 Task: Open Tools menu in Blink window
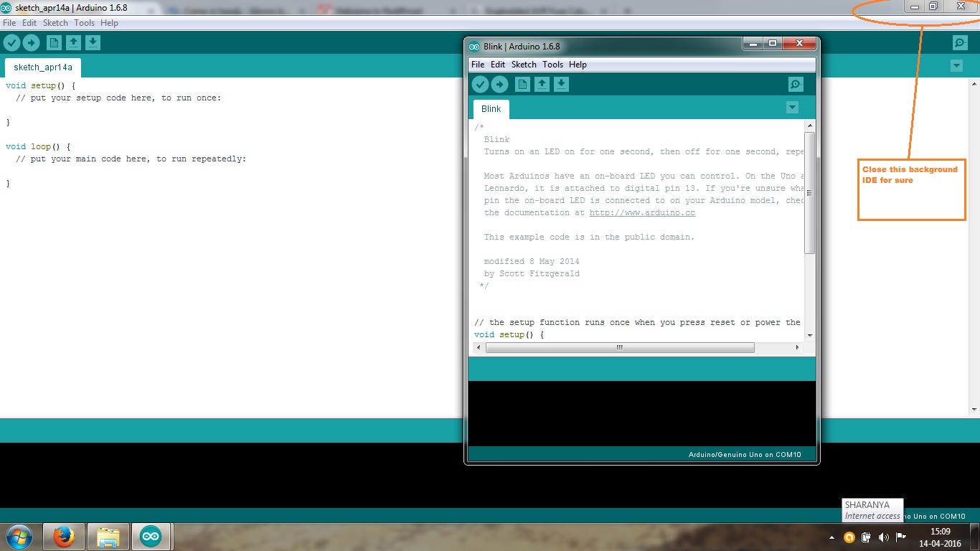click(552, 65)
